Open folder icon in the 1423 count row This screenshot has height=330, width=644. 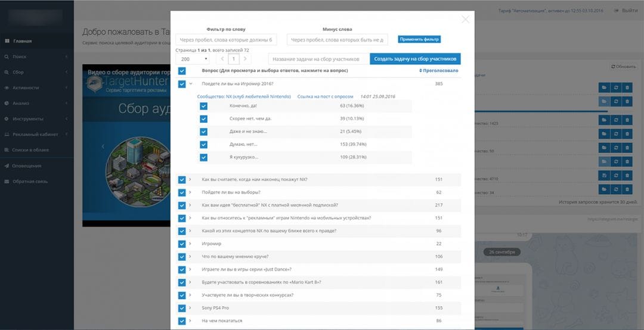click(x=604, y=120)
